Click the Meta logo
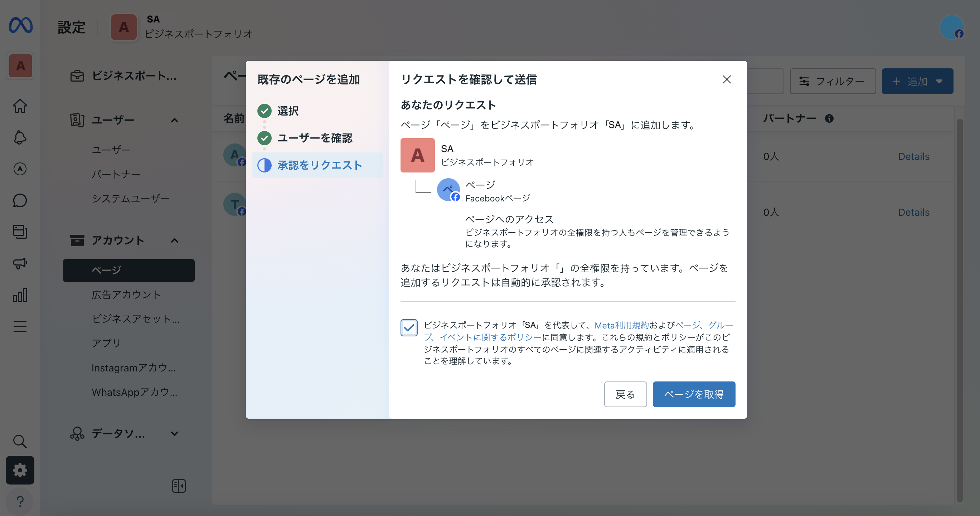980x516 pixels. pyautogui.click(x=20, y=25)
